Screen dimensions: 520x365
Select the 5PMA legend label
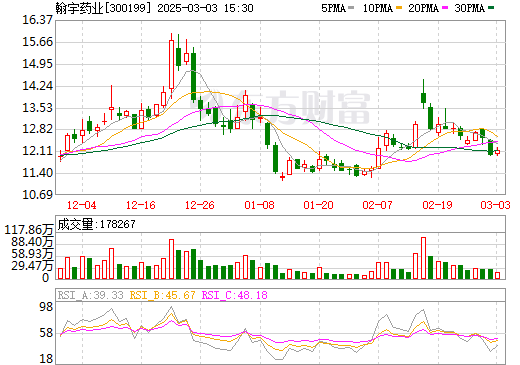click(x=333, y=8)
